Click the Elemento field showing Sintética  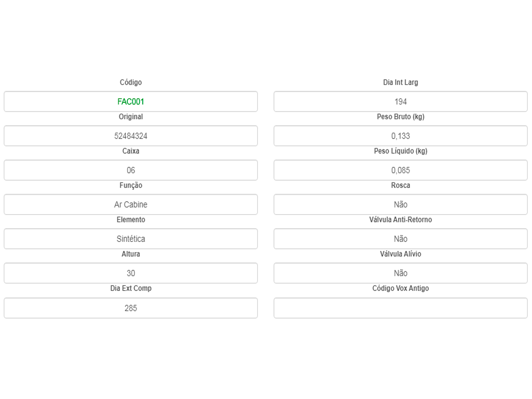click(x=131, y=239)
